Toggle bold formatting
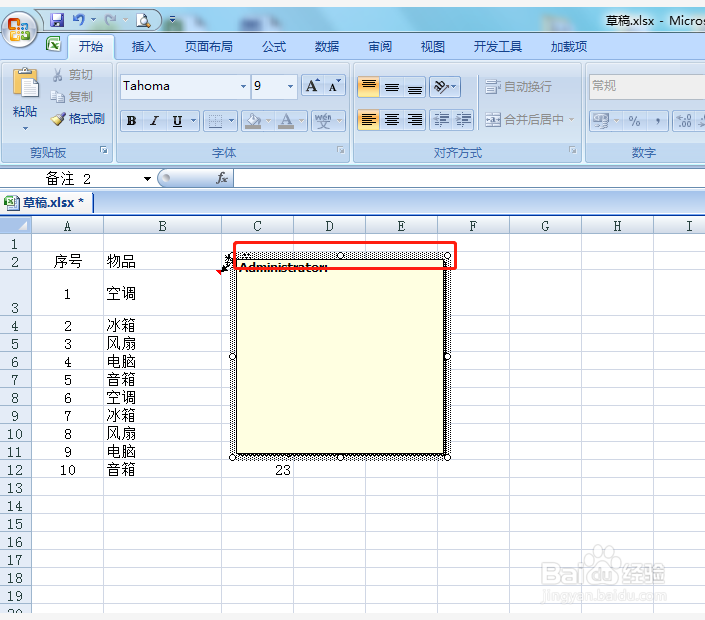 [x=131, y=120]
